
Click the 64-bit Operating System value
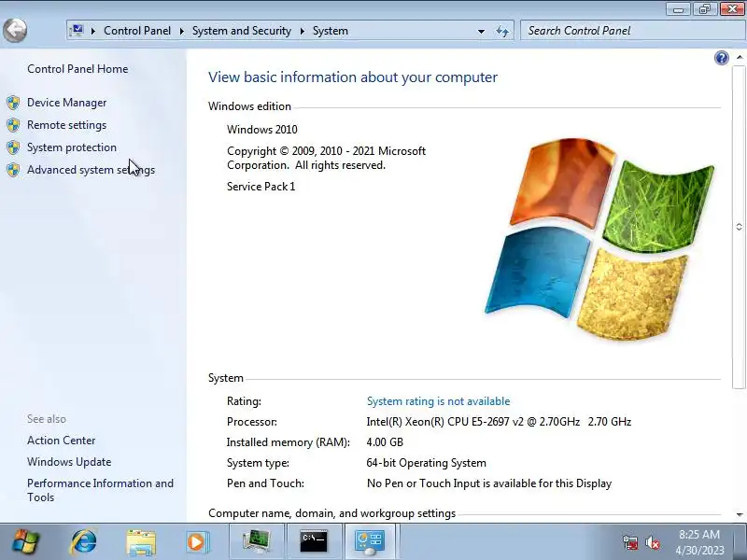tap(427, 462)
